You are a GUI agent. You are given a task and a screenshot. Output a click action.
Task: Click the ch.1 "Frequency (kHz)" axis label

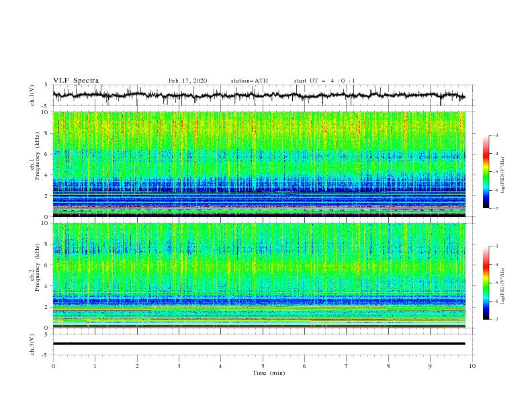[37, 155]
